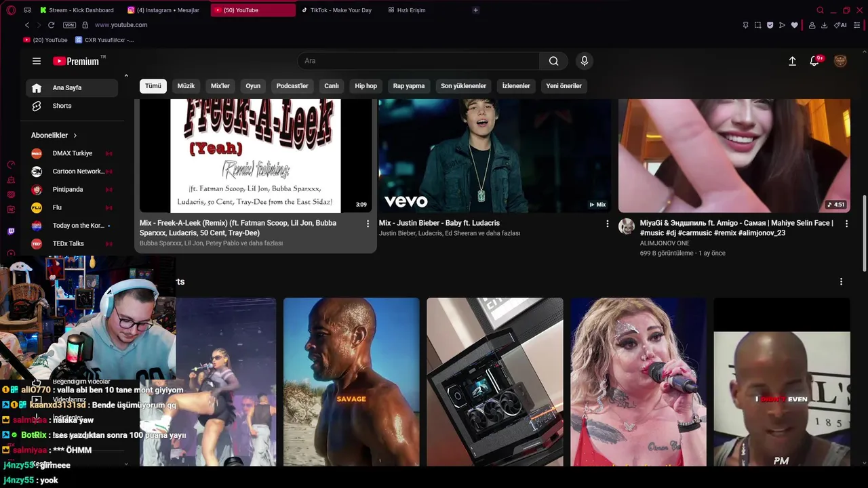Image resolution: width=868 pixels, height=488 pixels.
Task: Click the VPN badge in address bar
Action: pyautogui.click(x=69, y=25)
